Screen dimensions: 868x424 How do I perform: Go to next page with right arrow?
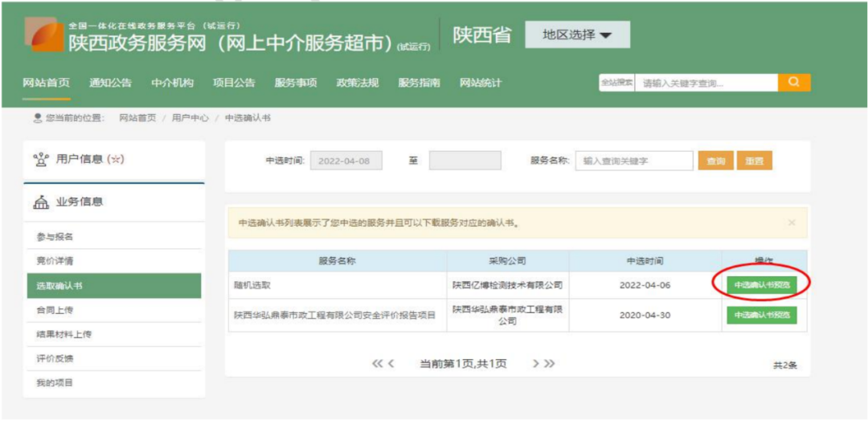(x=536, y=364)
